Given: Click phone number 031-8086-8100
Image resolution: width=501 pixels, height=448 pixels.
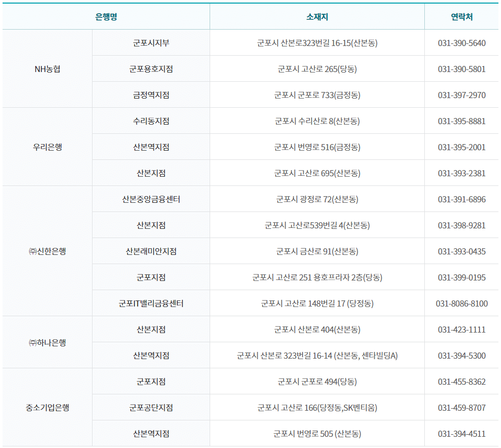Looking at the screenshot, I should [x=462, y=303].
